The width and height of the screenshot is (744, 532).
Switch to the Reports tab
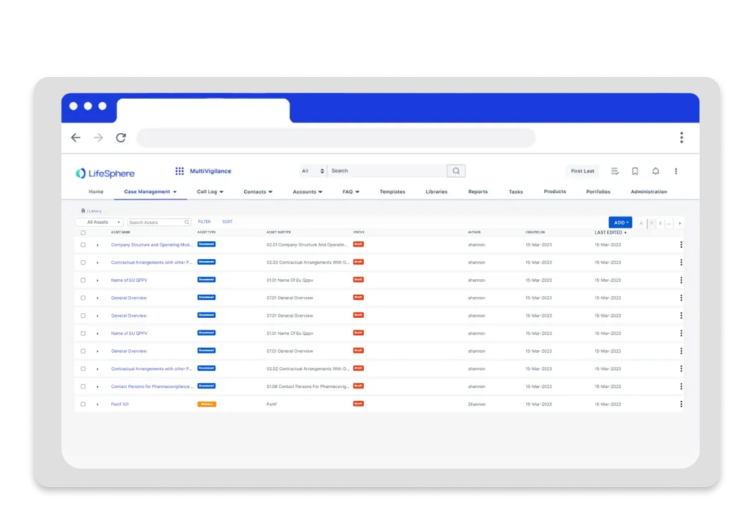click(x=478, y=191)
